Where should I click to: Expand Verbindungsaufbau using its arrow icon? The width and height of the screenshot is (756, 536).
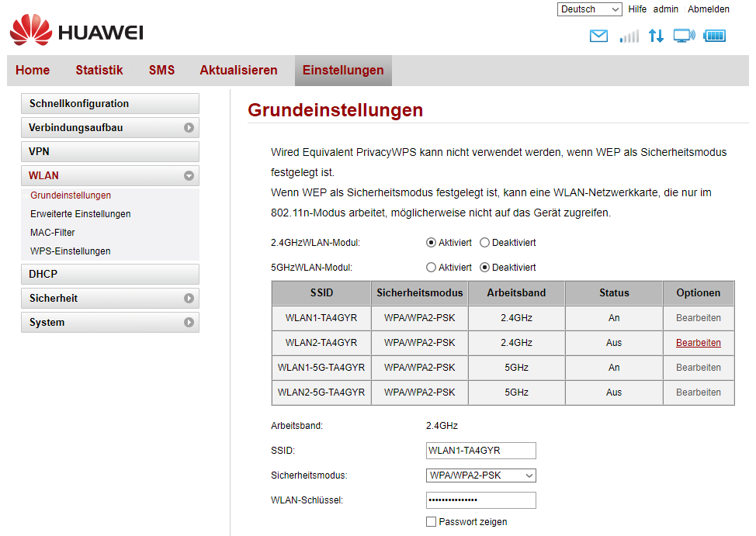(x=189, y=128)
